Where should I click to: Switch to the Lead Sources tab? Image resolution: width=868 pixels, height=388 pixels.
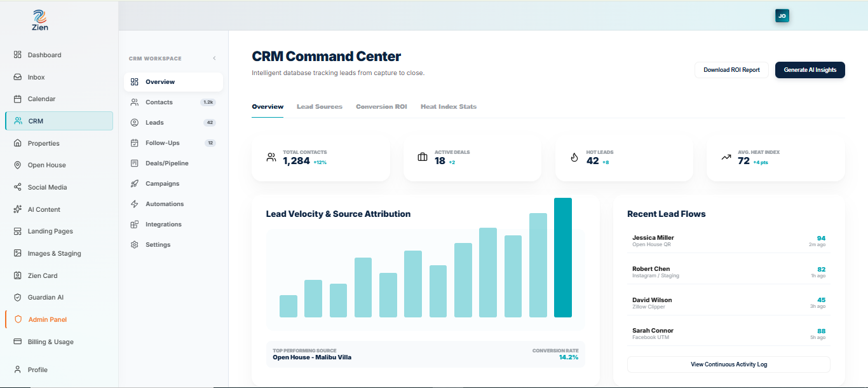[x=320, y=106]
